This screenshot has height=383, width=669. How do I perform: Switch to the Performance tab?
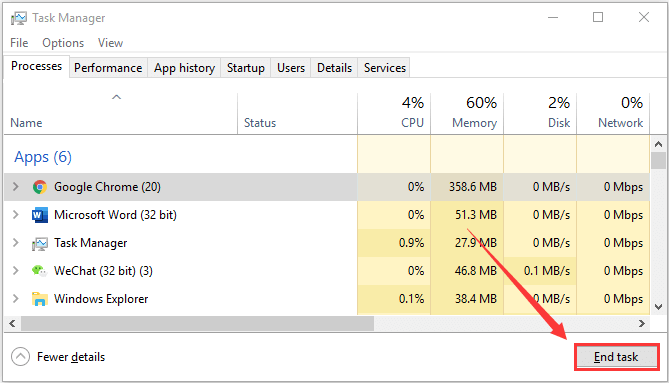(108, 68)
